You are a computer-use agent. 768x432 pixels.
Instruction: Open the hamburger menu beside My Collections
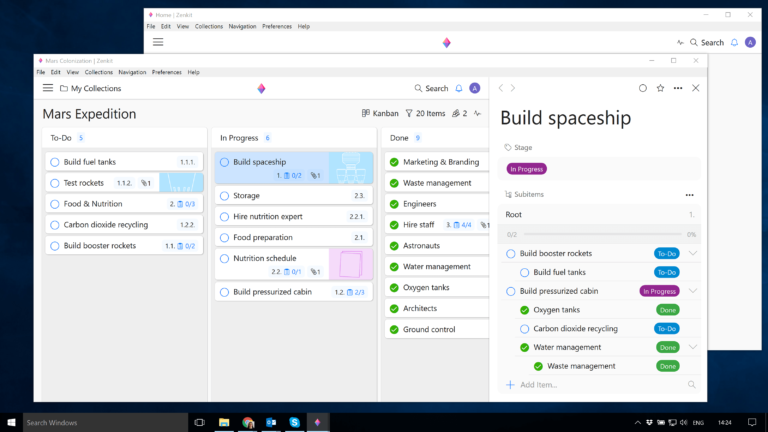point(47,88)
